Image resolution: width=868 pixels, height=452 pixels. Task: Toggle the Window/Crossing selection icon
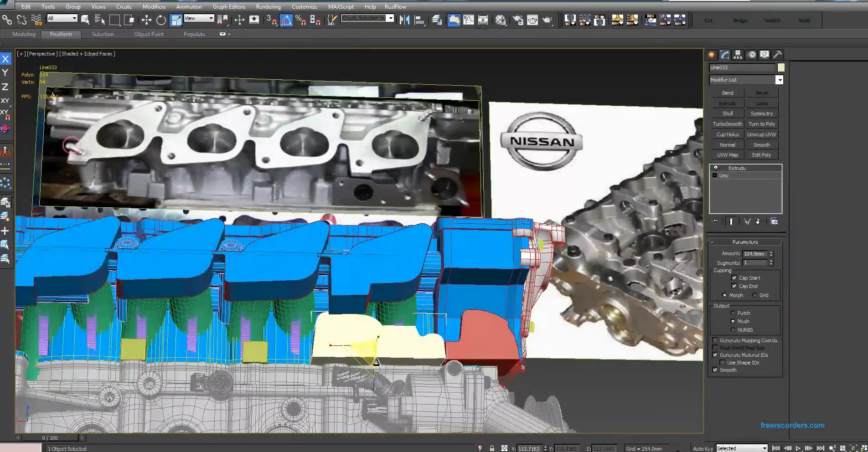click(129, 20)
